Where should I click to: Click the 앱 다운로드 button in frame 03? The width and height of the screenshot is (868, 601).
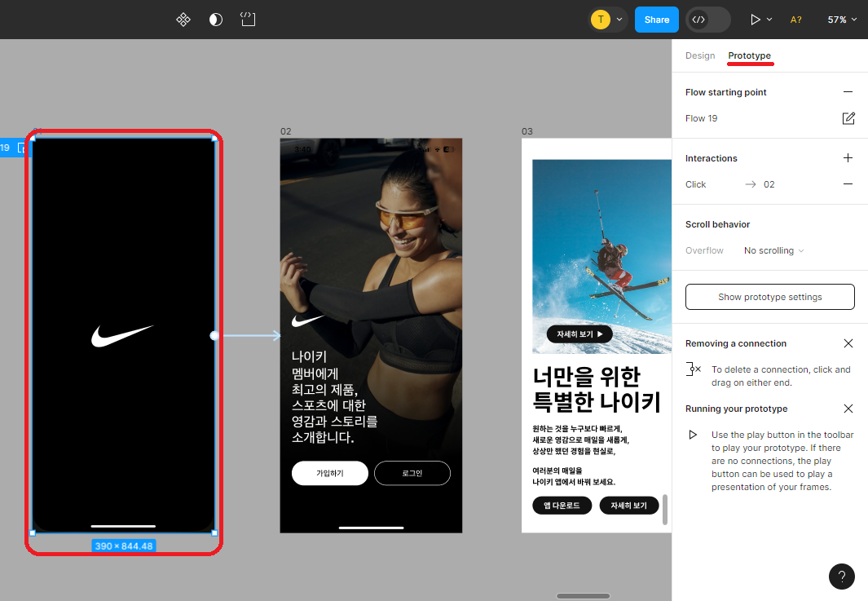[x=562, y=505]
